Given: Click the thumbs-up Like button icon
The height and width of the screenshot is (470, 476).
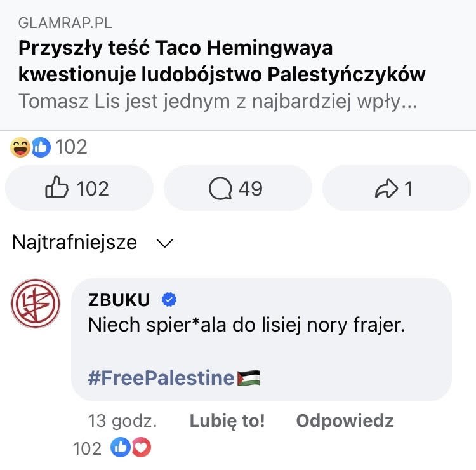Looking at the screenshot, I should tap(58, 189).
